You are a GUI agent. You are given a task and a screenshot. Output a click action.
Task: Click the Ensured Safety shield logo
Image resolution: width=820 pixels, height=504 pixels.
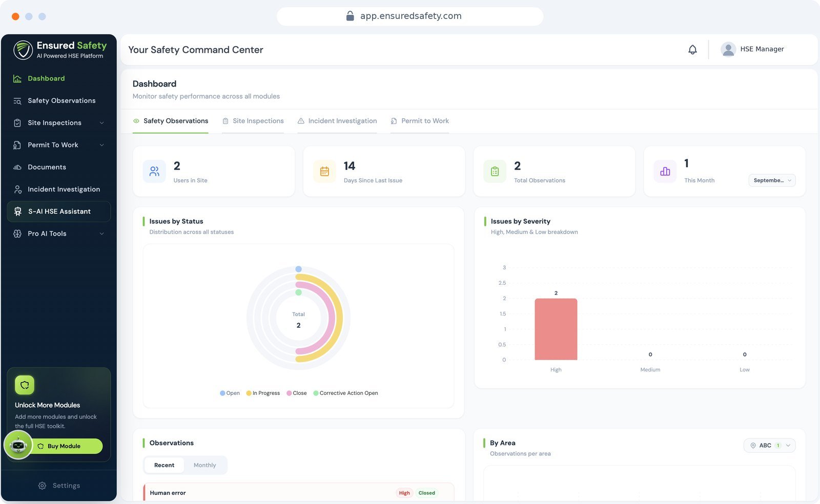[23, 50]
